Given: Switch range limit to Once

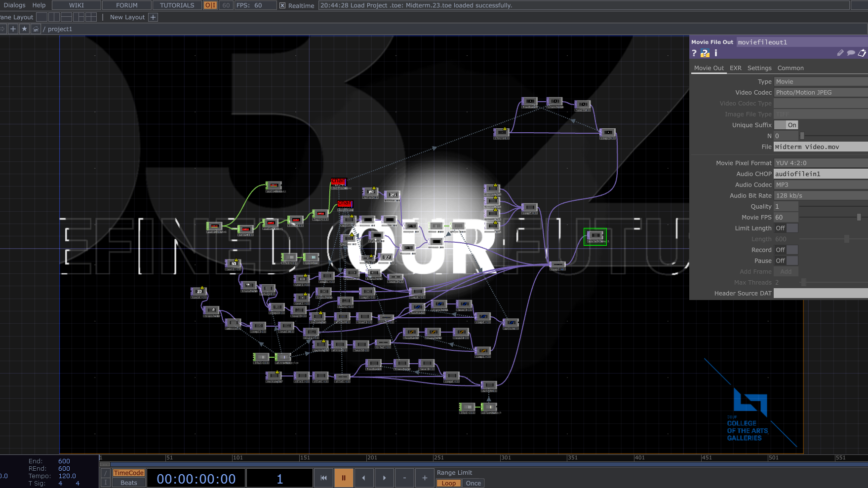Looking at the screenshot, I should [473, 483].
